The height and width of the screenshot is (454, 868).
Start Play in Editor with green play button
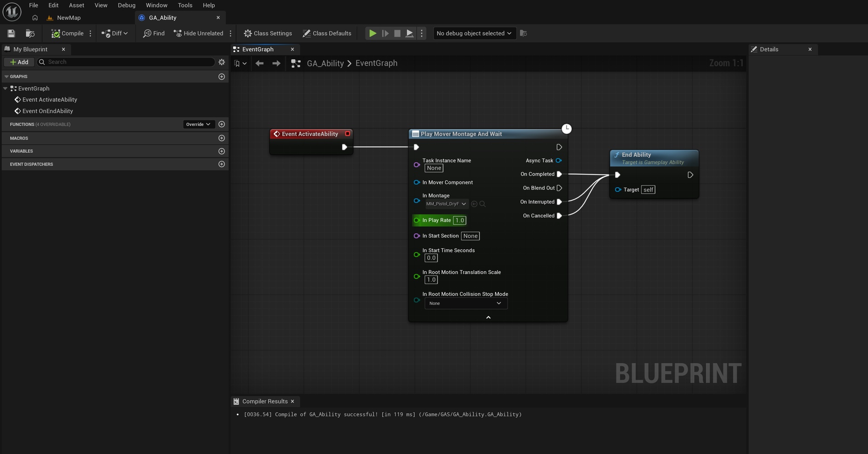tap(372, 33)
